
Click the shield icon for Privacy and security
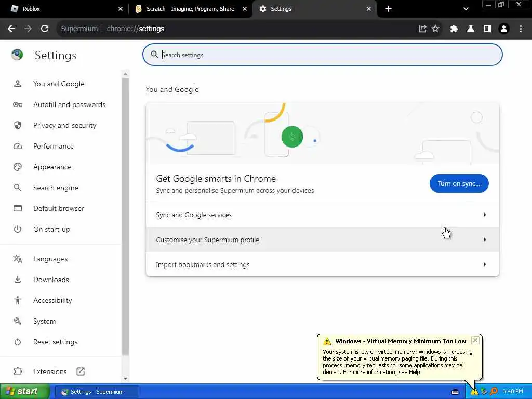click(x=18, y=125)
